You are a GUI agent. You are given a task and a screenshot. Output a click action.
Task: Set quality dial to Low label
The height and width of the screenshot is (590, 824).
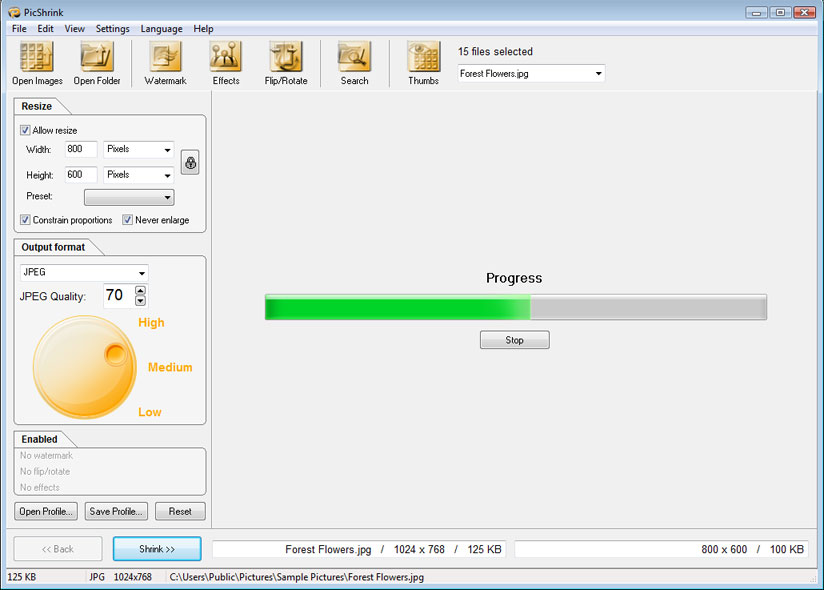(x=150, y=412)
